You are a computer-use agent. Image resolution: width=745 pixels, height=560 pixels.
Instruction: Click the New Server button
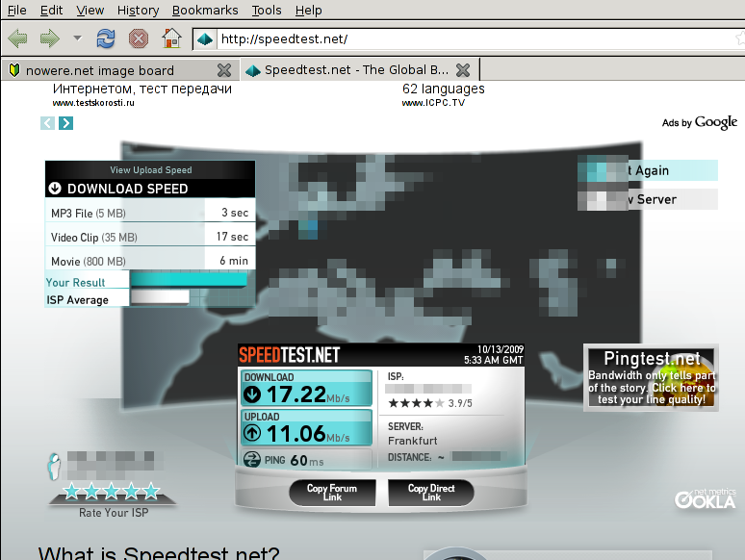coord(648,199)
